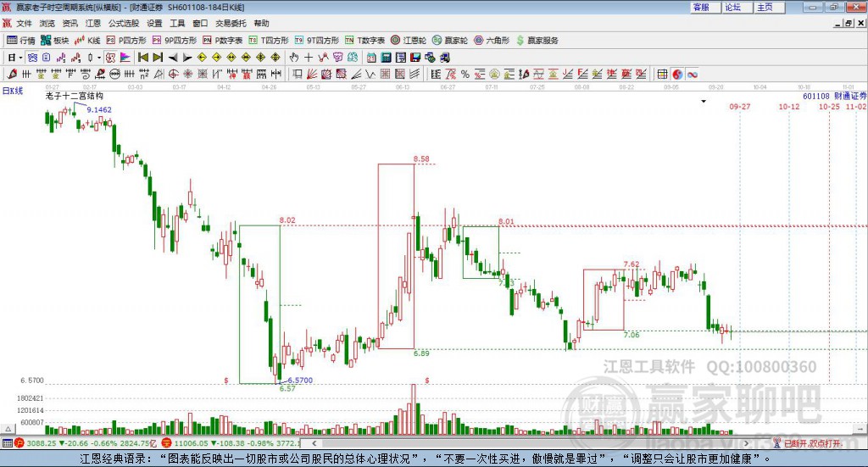This screenshot has height=467, width=868.
Task: Click the 客服 button in title bar
Action: click(705, 7)
